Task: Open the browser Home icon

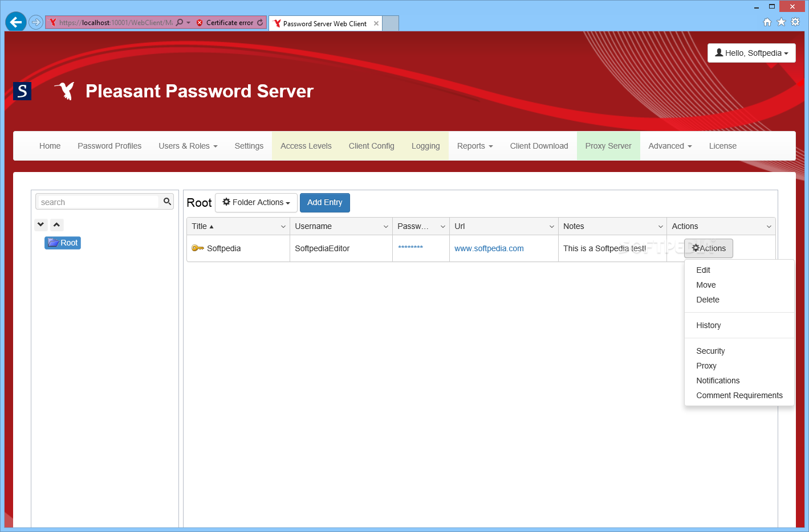Action: [x=767, y=22]
